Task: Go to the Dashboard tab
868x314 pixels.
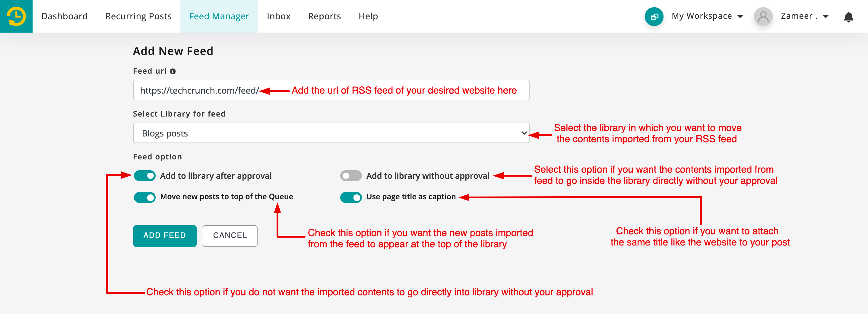Action: click(x=64, y=16)
